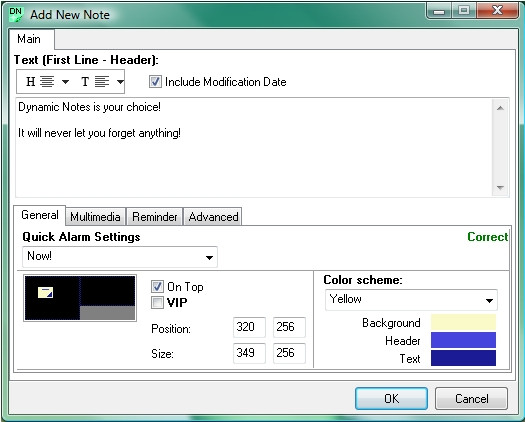Enable the VIP checkbox
The height and width of the screenshot is (422, 525).
click(x=157, y=302)
